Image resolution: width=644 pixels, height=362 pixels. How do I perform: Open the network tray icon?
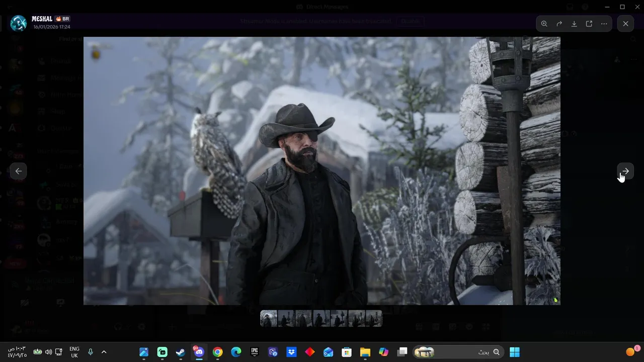(x=59, y=352)
